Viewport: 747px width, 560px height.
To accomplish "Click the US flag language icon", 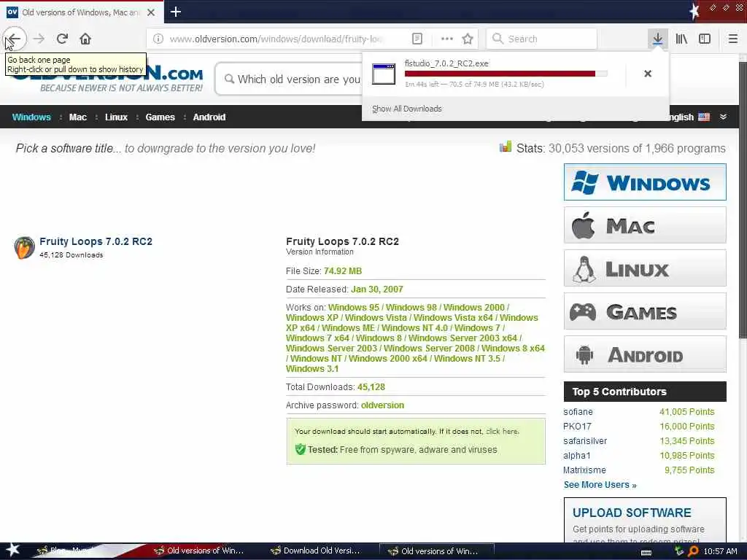I will [704, 117].
